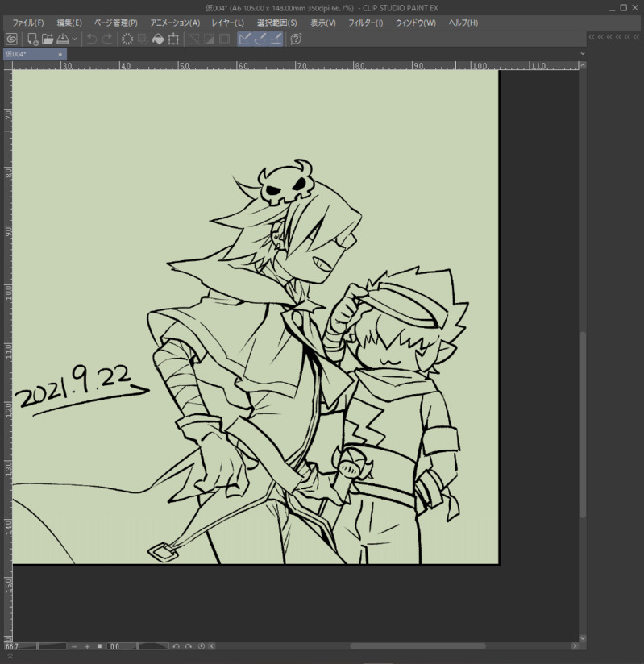
Task: Click the ruler origin corner box
Action: point(7,65)
